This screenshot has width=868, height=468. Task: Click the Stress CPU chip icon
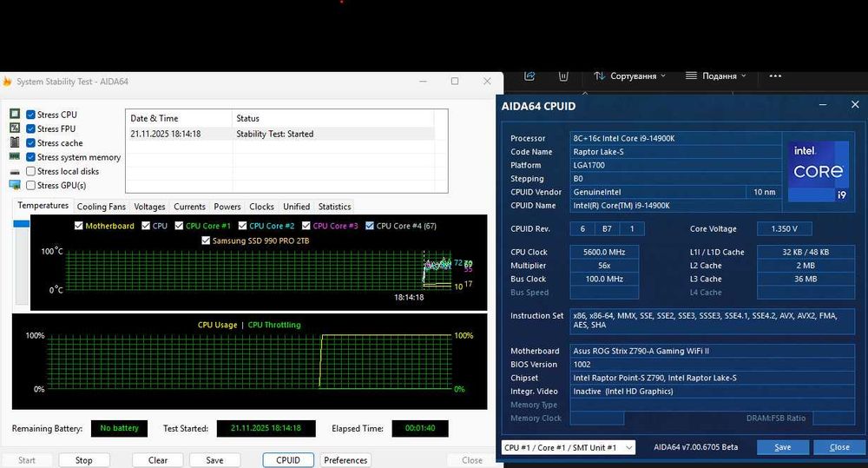[15, 114]
